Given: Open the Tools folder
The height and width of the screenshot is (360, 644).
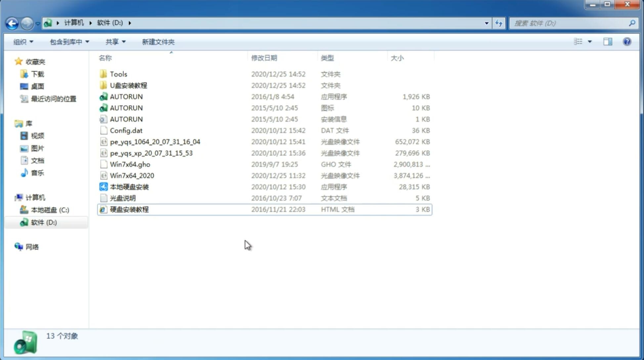Looking at the screenshot, I should pyautogui.click(x=118, y=74).
